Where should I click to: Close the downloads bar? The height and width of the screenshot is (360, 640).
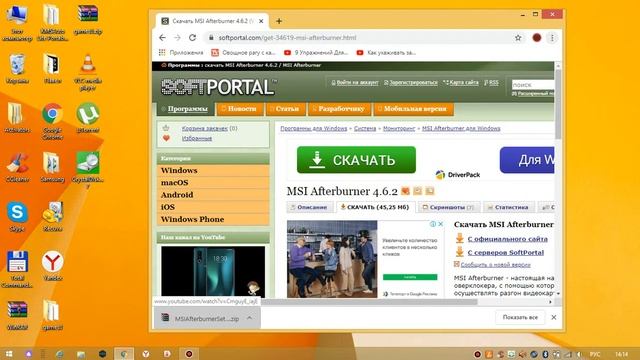coord(553,317)
